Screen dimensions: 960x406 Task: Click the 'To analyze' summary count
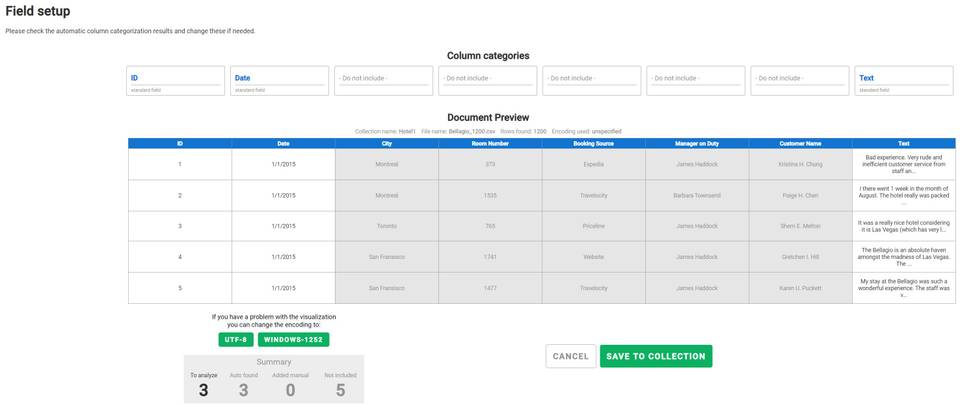203,390
